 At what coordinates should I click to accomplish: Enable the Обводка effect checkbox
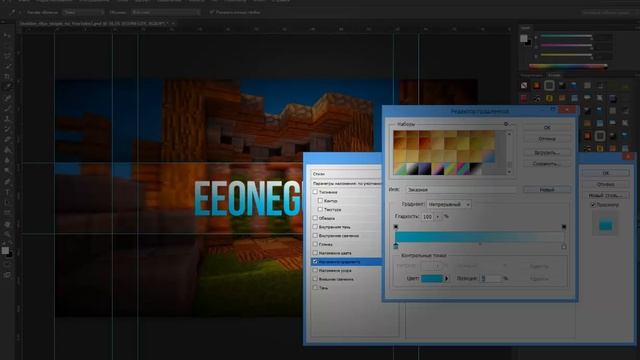point(315,218)
